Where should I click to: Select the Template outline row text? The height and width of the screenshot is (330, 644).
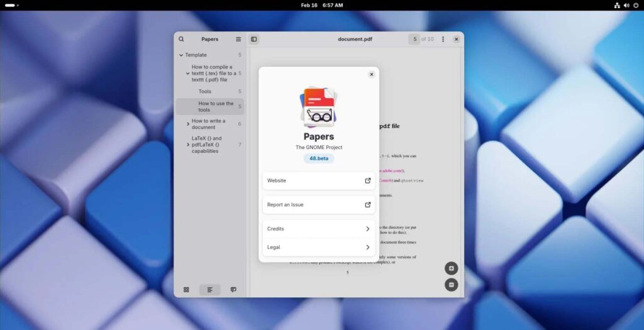196,55
